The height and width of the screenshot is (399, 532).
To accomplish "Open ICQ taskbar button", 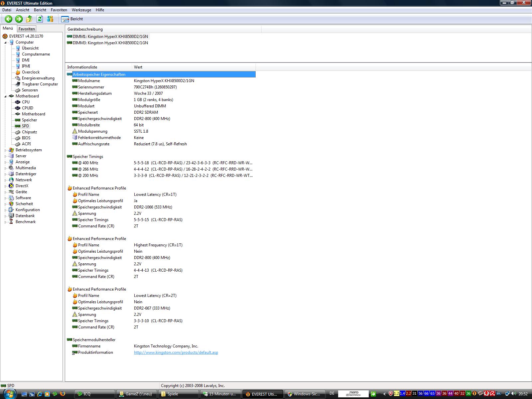I will 94,394.
